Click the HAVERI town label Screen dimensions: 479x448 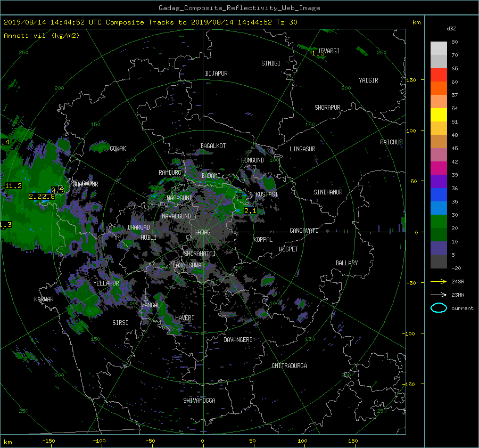(x=185, y=318)
